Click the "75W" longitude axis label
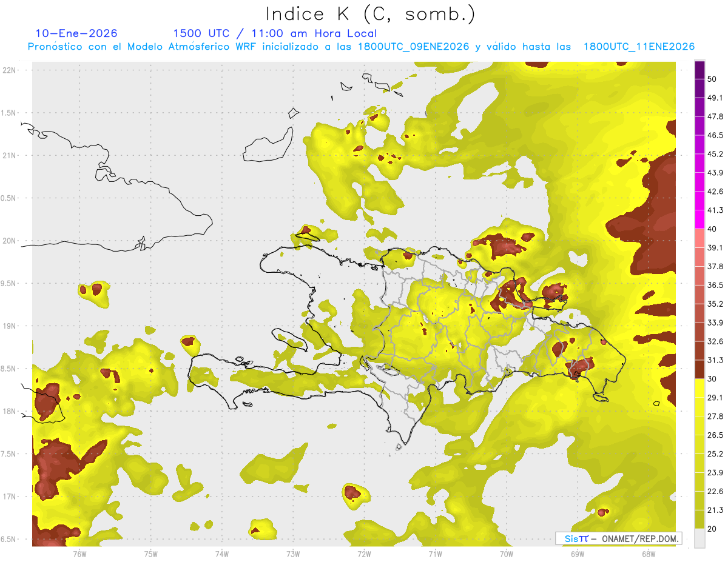This screenshot has width=728, height=562. (x=150, y=553)
